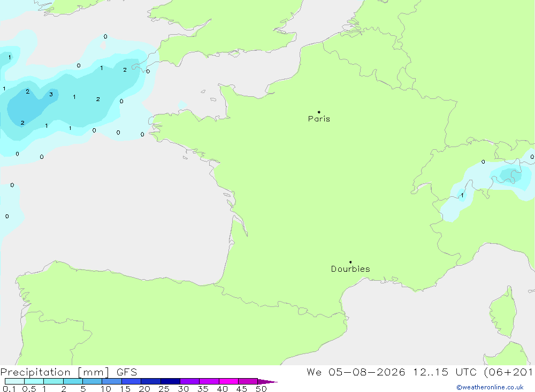The width and height of the screenshot is (535, 392).
Task: Click the black dot marking Paris
Action: (319, 112)
